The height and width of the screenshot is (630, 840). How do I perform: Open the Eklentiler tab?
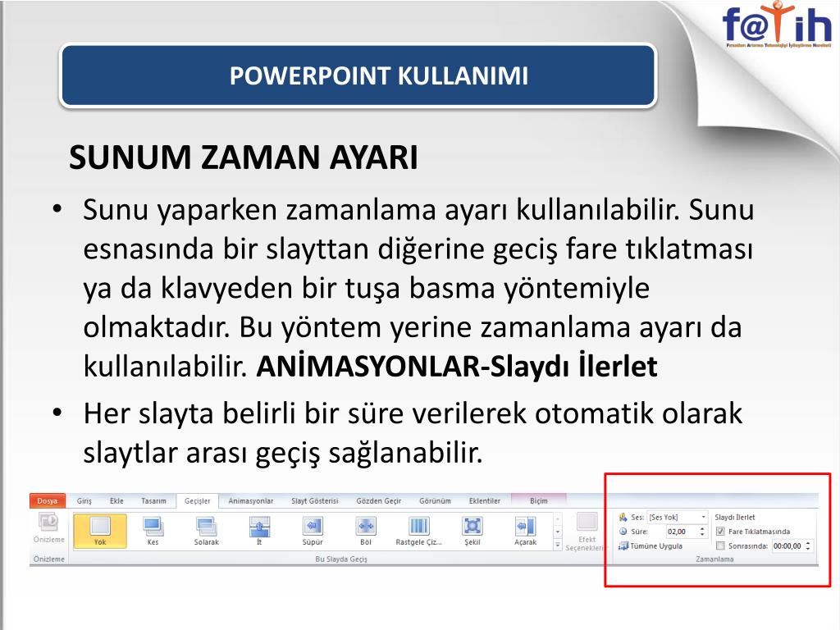click(x=485, y=501)
